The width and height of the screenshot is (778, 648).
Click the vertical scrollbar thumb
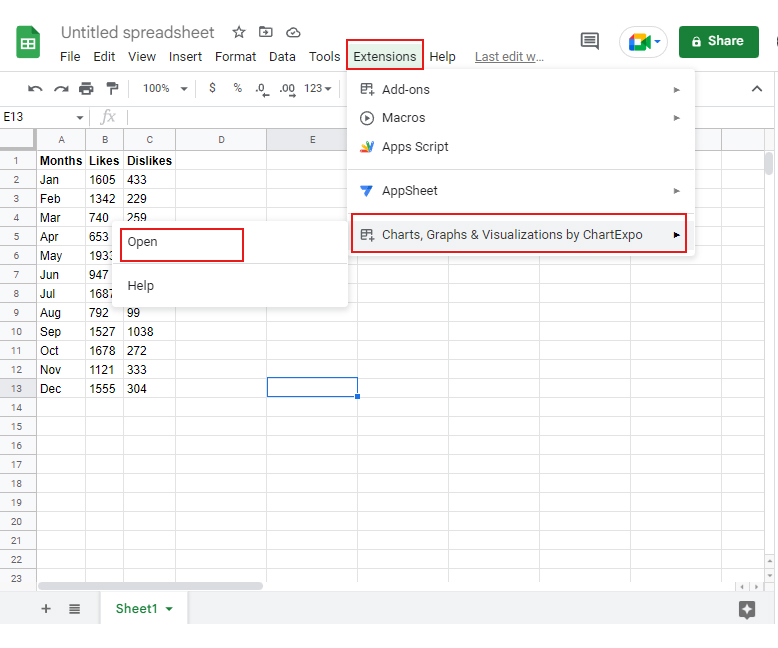(769, 164)
